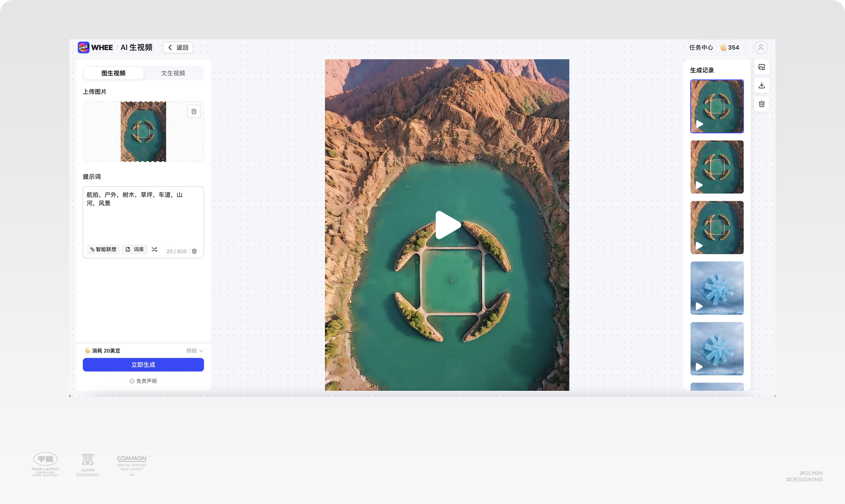Open 任务中心 task center
845x504 pixels.
[701, 48]
